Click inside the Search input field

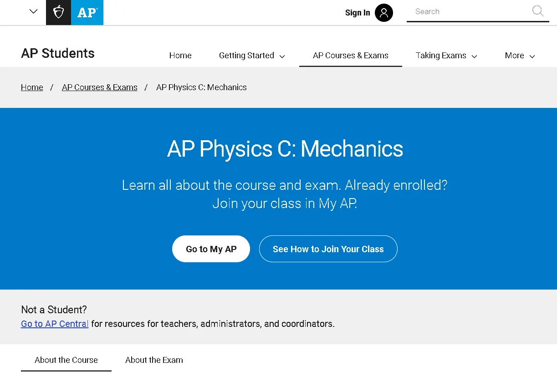455,11
